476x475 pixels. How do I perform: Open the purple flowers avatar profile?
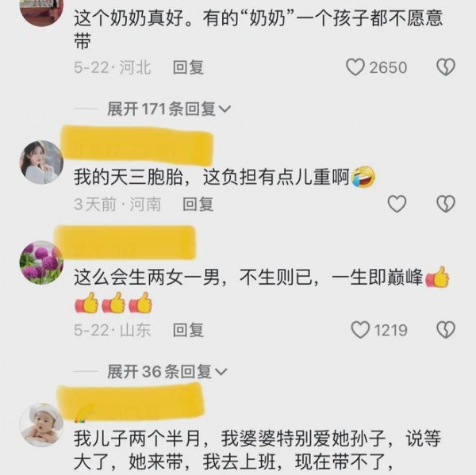[41, 262]
